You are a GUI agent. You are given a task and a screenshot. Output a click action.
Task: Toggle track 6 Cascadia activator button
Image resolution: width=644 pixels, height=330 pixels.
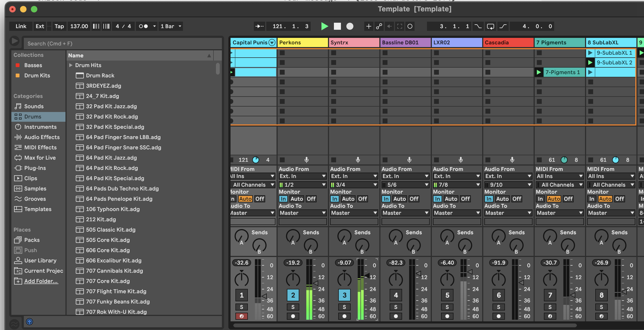click(x=499, y=295)
